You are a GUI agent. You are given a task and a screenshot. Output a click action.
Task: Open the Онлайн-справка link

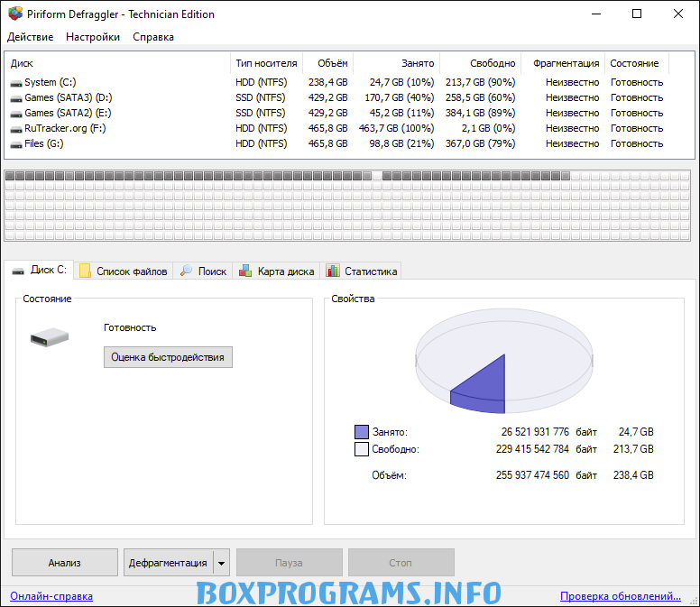click(x=51, y=596)
